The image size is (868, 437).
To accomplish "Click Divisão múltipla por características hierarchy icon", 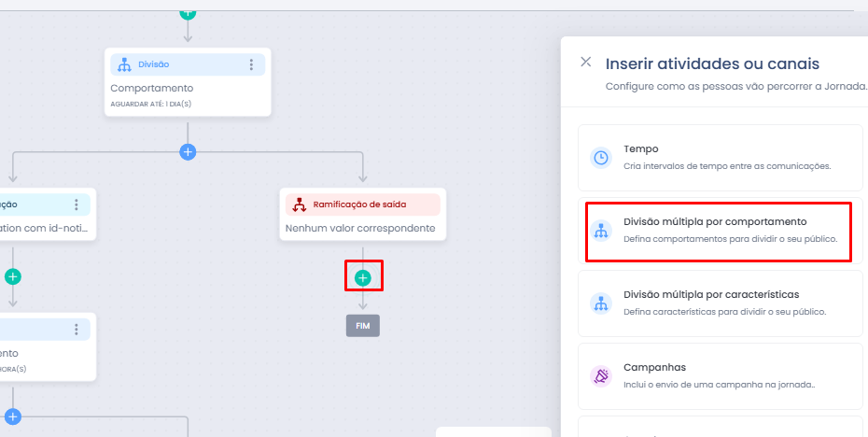I will click(x=601, y=303).
